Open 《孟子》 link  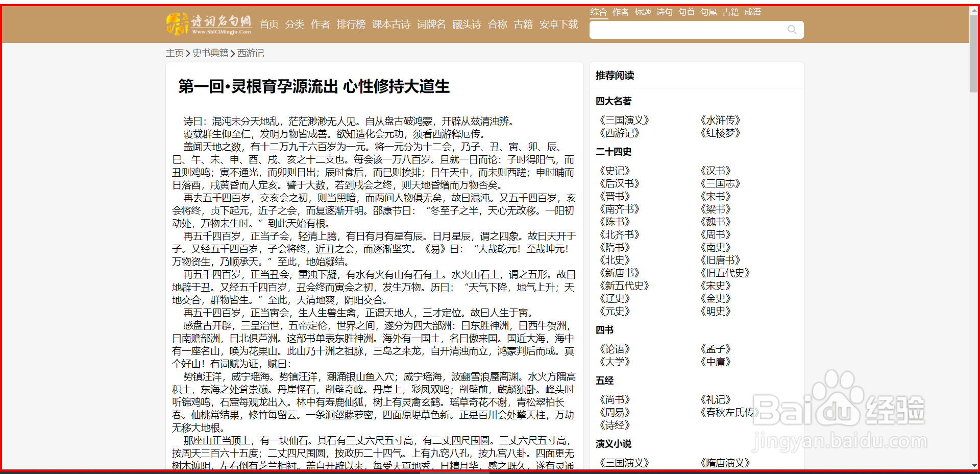tap(716, 349)
